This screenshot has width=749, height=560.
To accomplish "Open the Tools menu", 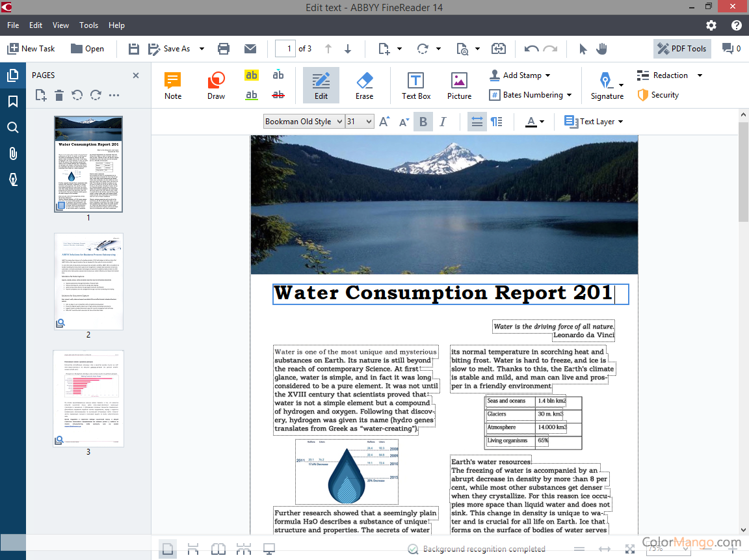I will coord(88,25).
